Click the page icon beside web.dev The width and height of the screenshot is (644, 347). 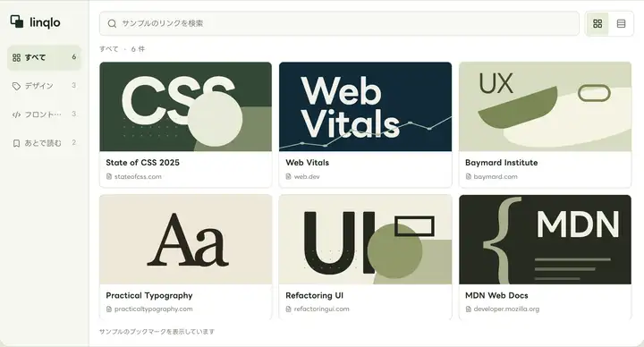tap(288, 176)
